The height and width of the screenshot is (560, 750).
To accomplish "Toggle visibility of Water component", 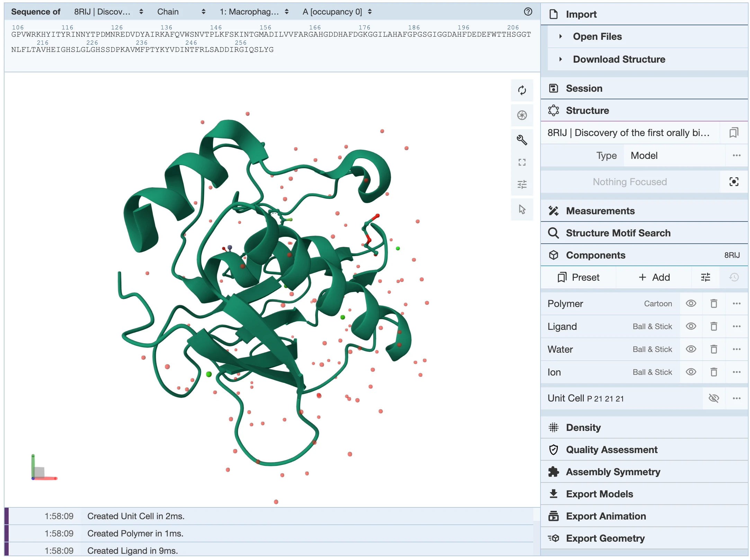I will coord(691,349).
